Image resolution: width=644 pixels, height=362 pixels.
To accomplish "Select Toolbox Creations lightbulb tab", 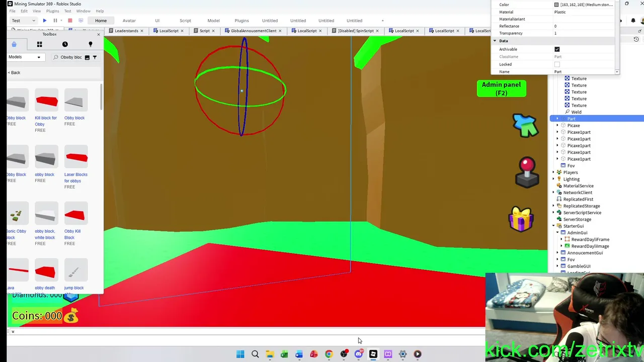I will pyautogui.click(x=91, y=44).
